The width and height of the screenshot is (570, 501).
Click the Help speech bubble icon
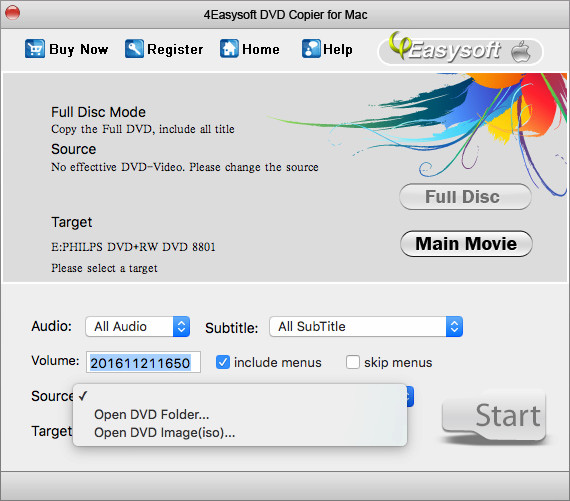(x=311, y=49)
